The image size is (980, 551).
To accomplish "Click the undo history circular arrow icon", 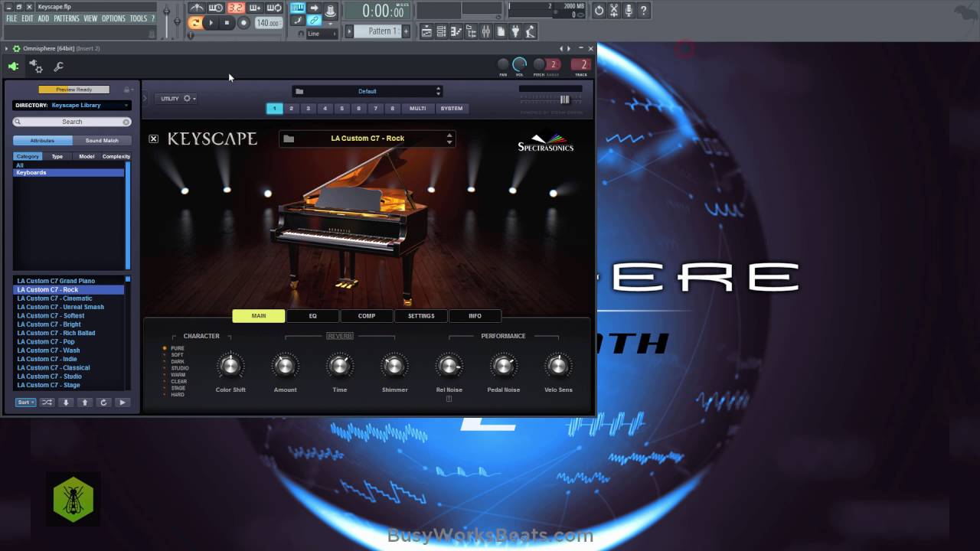I will point(599,11).
